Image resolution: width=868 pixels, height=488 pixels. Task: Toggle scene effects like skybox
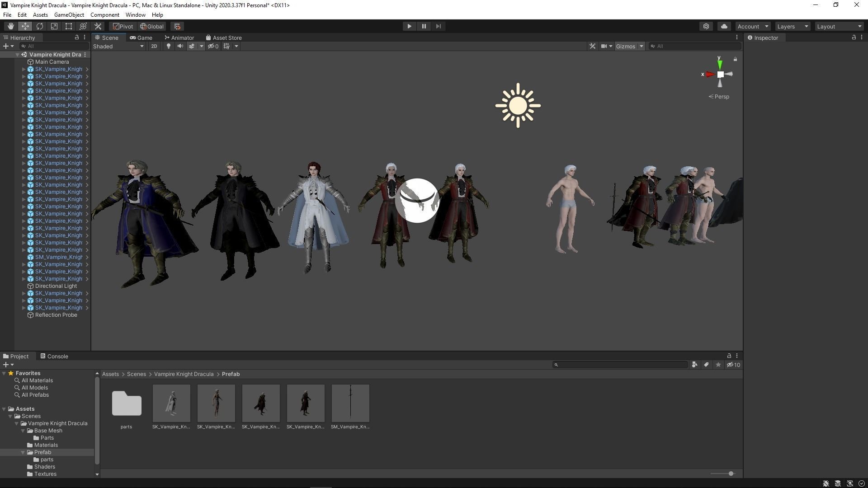point(192,46)
